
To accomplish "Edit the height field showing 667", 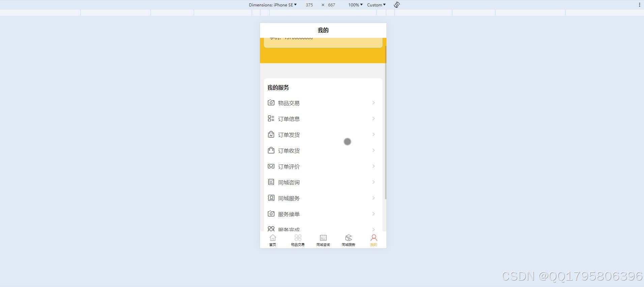I will click(332, 5).
